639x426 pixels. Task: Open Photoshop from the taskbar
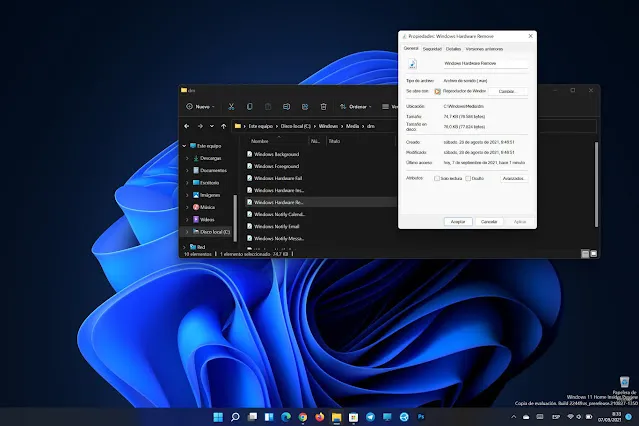pyautogui.click(x=421, y=417)
